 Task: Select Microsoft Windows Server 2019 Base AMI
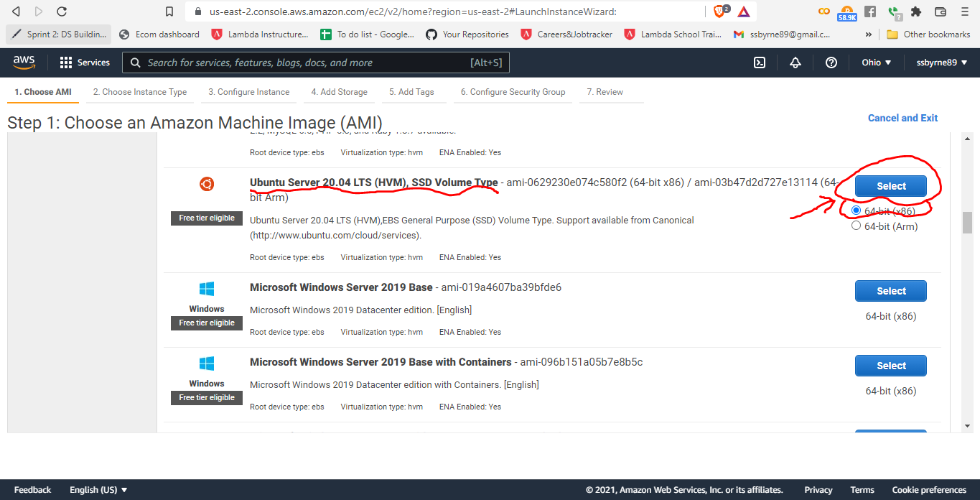[891, 291]
